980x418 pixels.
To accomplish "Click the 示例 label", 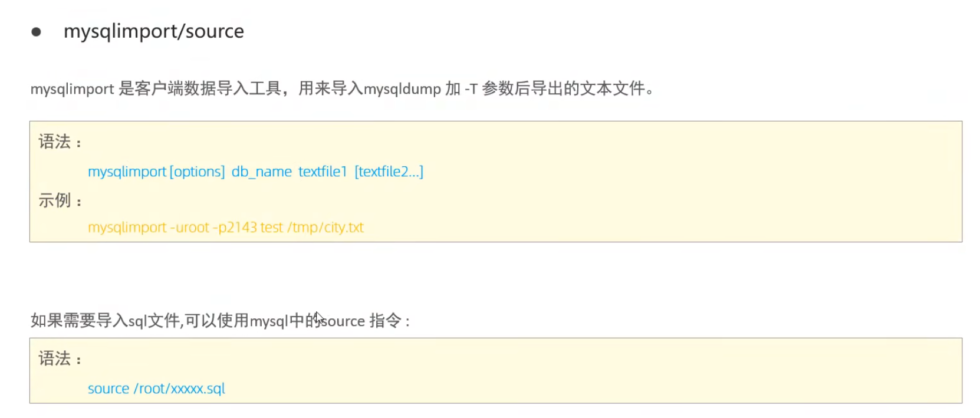I will 55,201.
